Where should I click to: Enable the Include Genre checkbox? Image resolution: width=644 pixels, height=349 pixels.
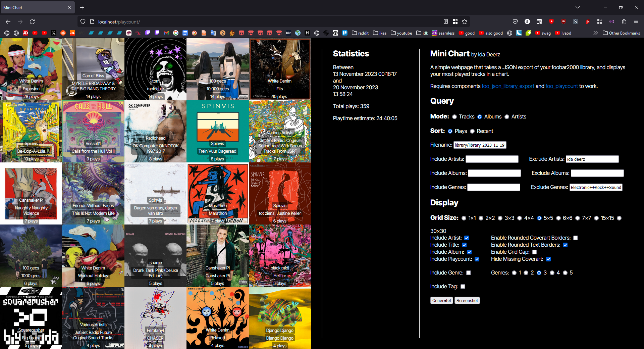tap(469, 273)
